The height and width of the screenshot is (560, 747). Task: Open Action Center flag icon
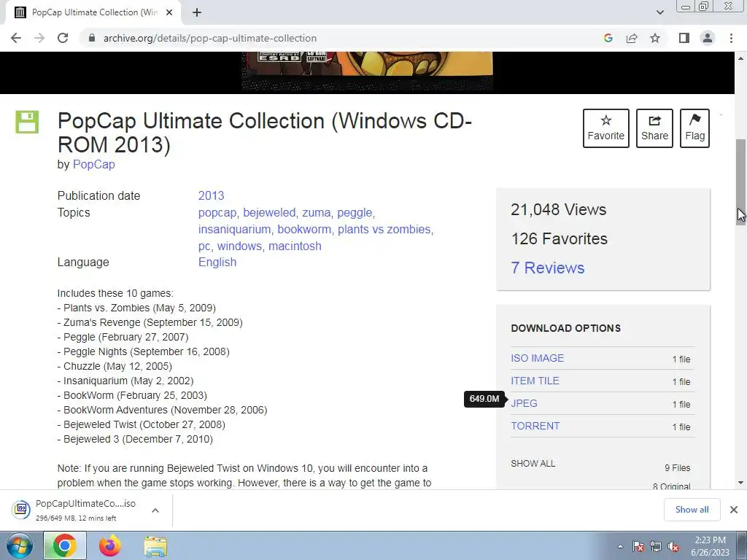[x=638, y=546]
